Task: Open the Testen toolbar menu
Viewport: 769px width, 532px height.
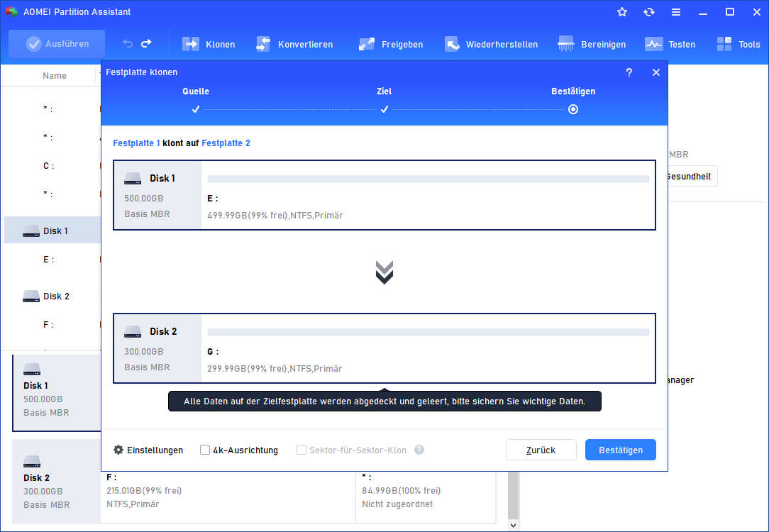Action: point(670,44)
